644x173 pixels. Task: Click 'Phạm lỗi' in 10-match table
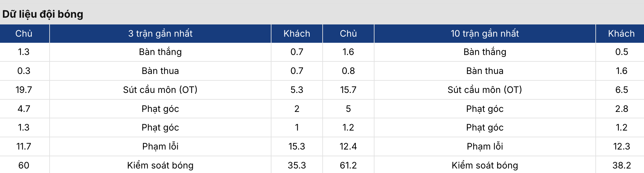click(485, 146)
